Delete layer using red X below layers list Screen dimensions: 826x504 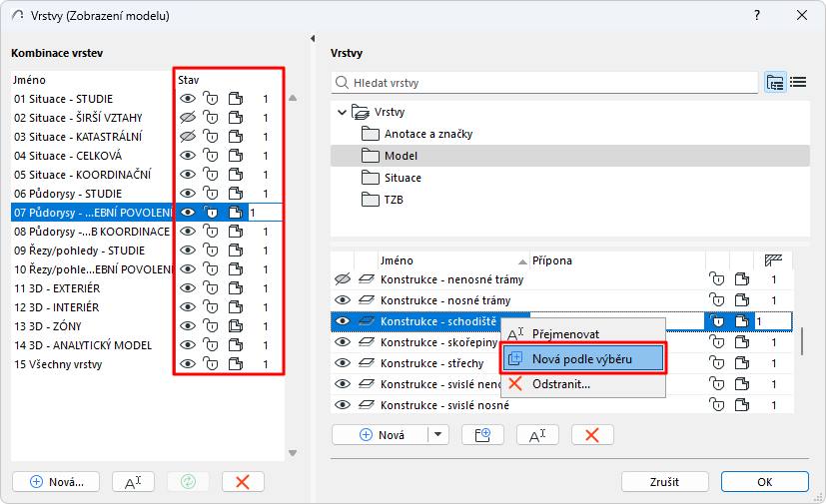click(x=592, y=434)
